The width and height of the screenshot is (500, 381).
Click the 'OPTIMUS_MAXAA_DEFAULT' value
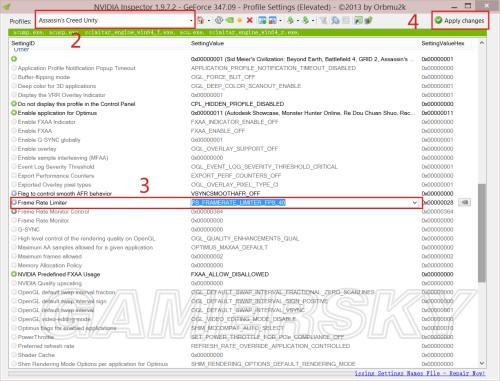[x=229, y=247]
